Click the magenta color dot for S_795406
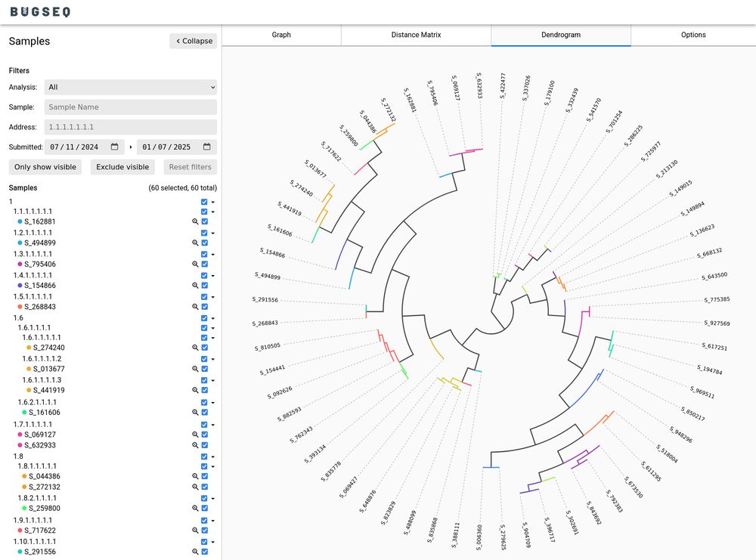Screen dimensions: 756x560 point(20,264)
